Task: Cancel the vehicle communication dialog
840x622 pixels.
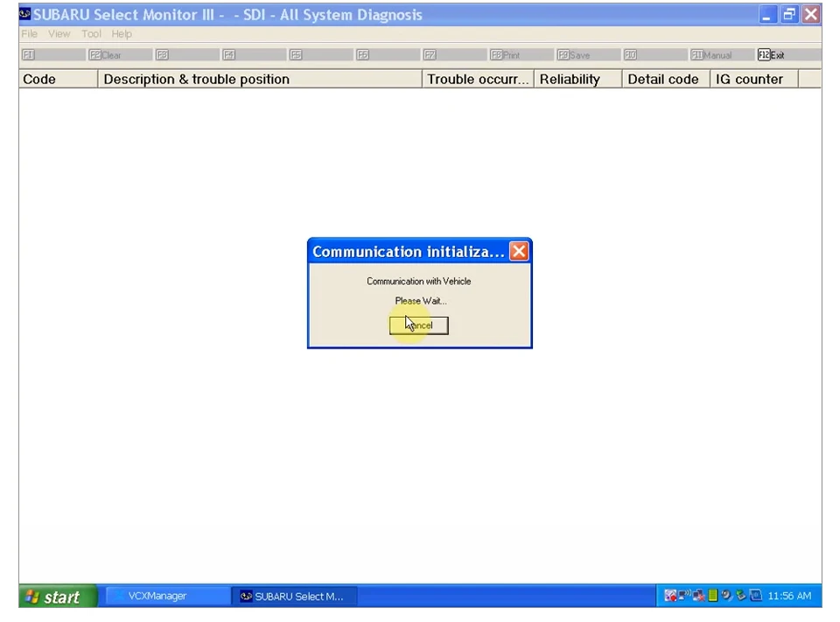Action: click(418, 325)
